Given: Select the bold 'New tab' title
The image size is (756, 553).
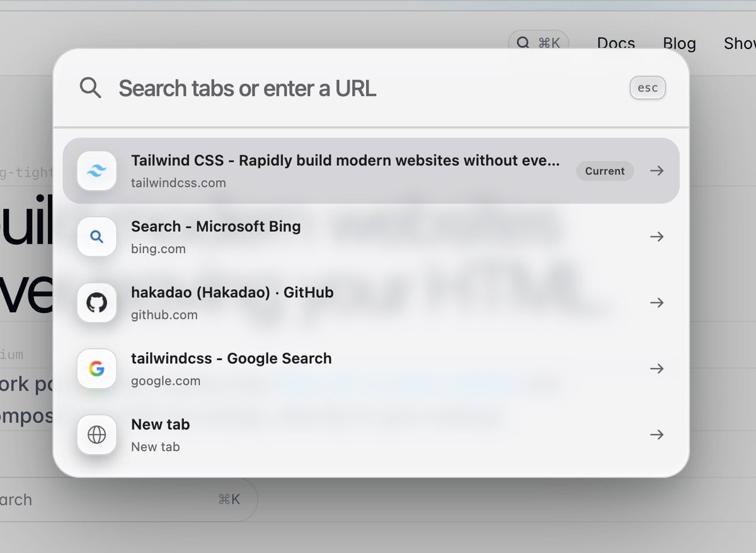Looking at the screenshot, I should [160, 425].
